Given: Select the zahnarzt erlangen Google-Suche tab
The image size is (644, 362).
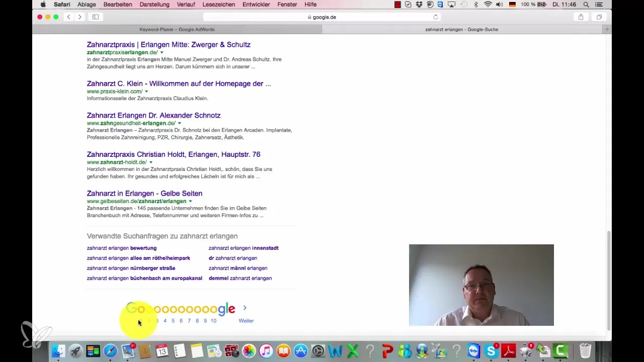Looking at the screenshot, I should (462, 30).
